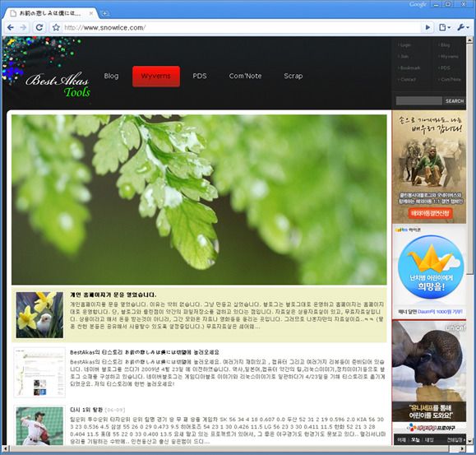Go back using the browser Back arrow
Screen dimensions: 476x455
pyautogui.click(x=11, y=28)
